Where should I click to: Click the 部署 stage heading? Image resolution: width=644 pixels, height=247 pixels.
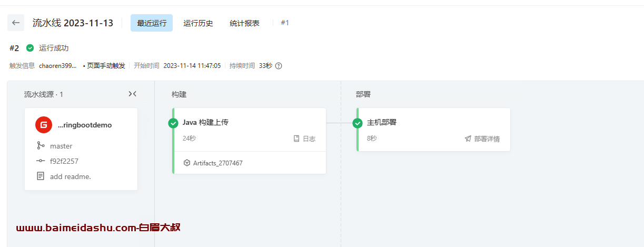point(363,94)
